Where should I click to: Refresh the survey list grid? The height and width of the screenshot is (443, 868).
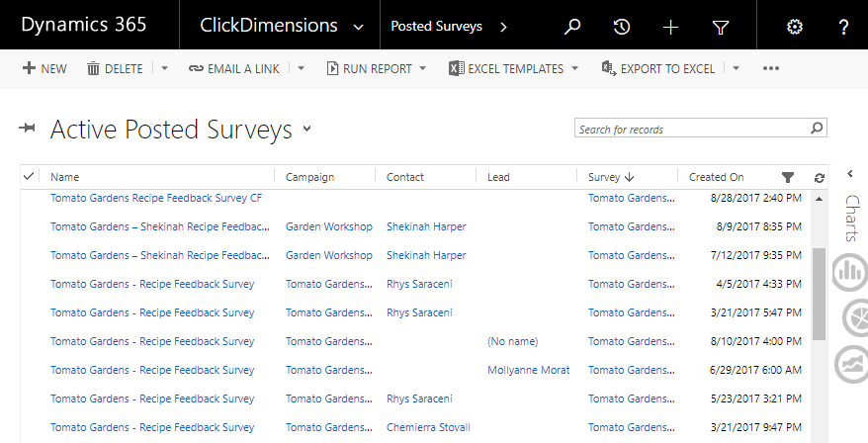(820, 178)
